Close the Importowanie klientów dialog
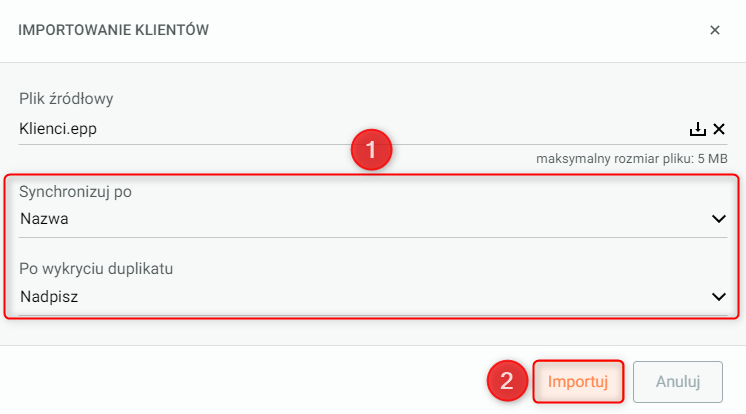Screen dimensions: 746x414 tap(715, 30)
